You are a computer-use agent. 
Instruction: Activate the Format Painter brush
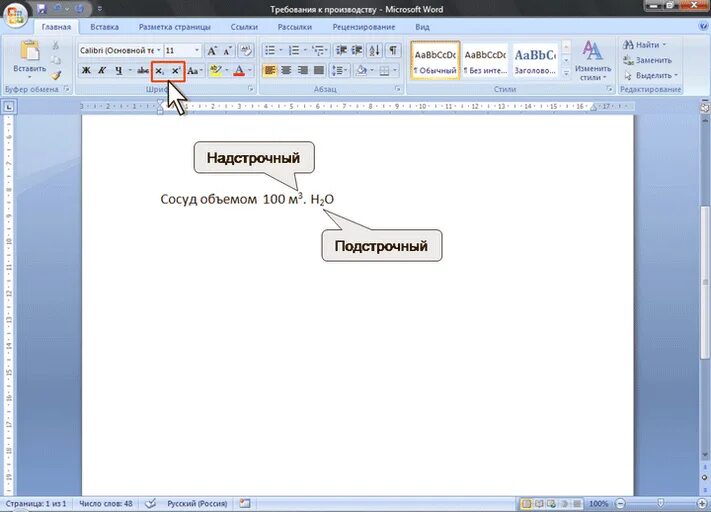click(55, 75)
